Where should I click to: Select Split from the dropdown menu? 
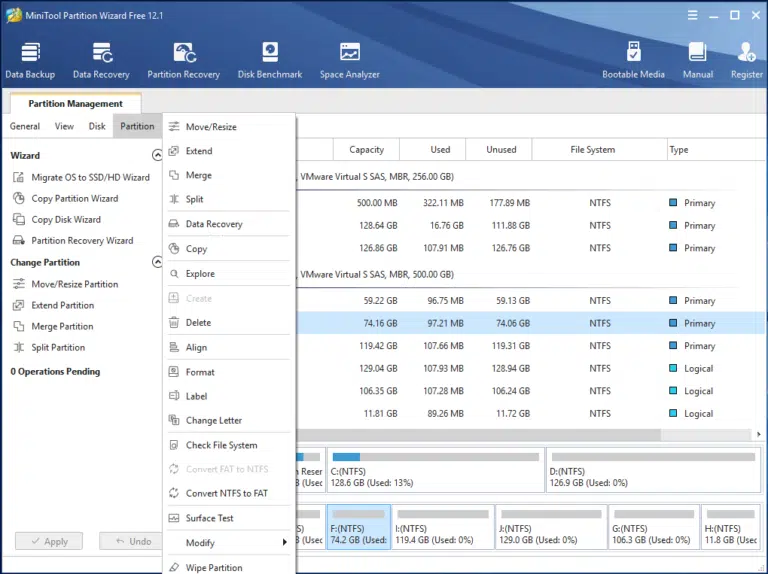(x=229, y=199)
